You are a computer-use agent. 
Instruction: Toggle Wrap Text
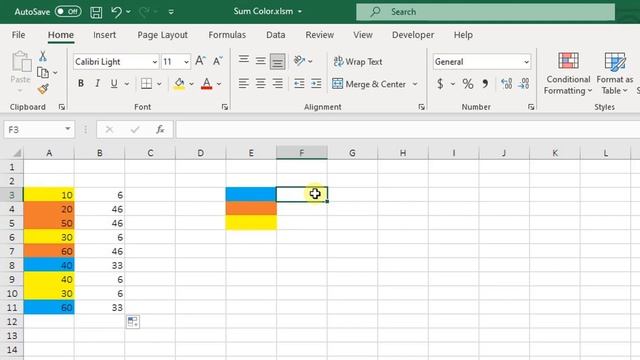[358, 62]
